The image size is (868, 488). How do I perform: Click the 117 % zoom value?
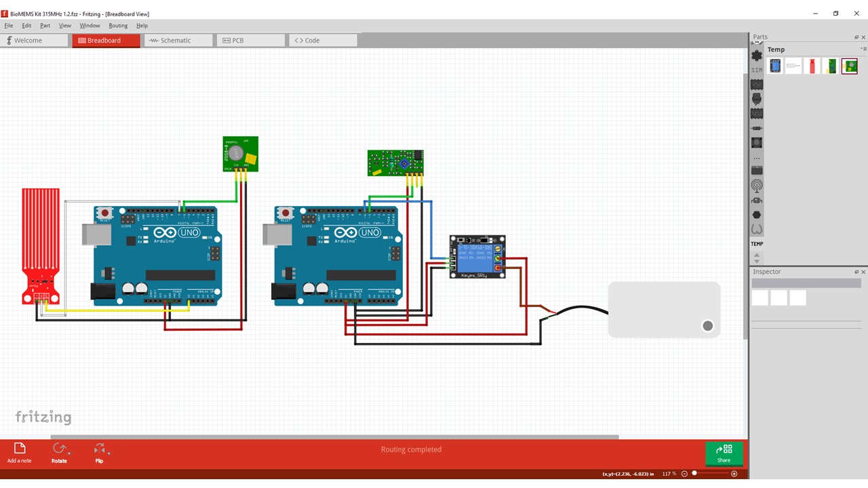[x=669, y=474]
